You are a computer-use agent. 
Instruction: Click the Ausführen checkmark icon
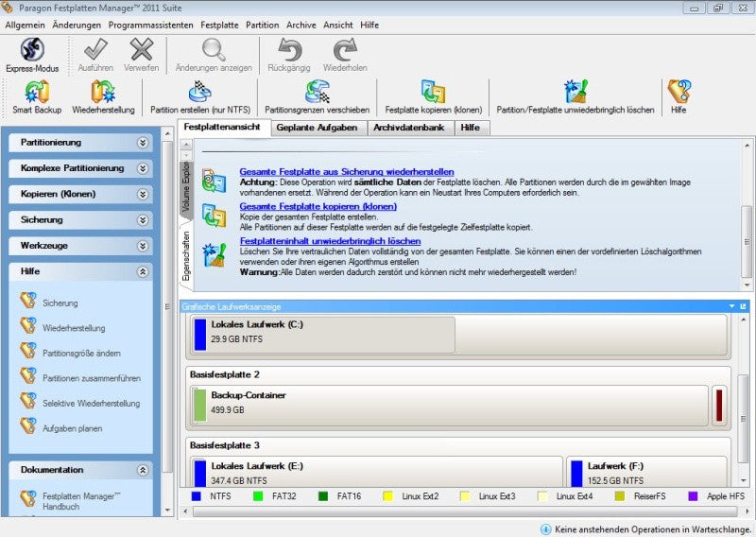(95, 49)
